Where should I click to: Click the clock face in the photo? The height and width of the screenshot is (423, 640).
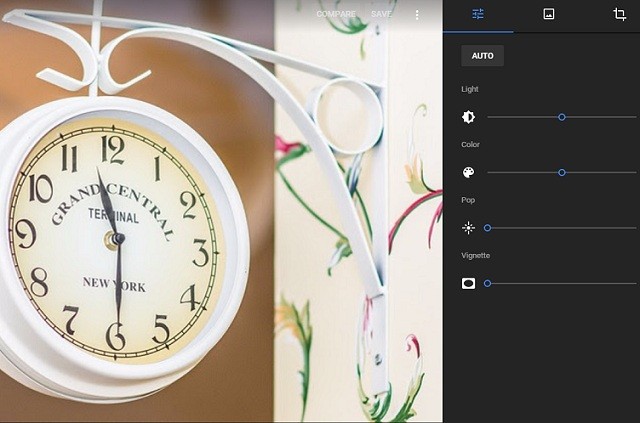click(116, 241)
